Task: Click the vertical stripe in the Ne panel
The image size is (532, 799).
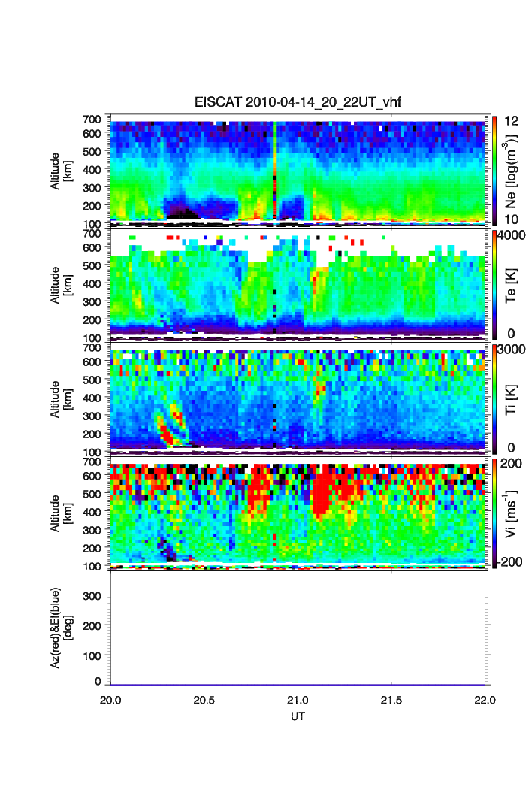Action: (x=274, y=169)
